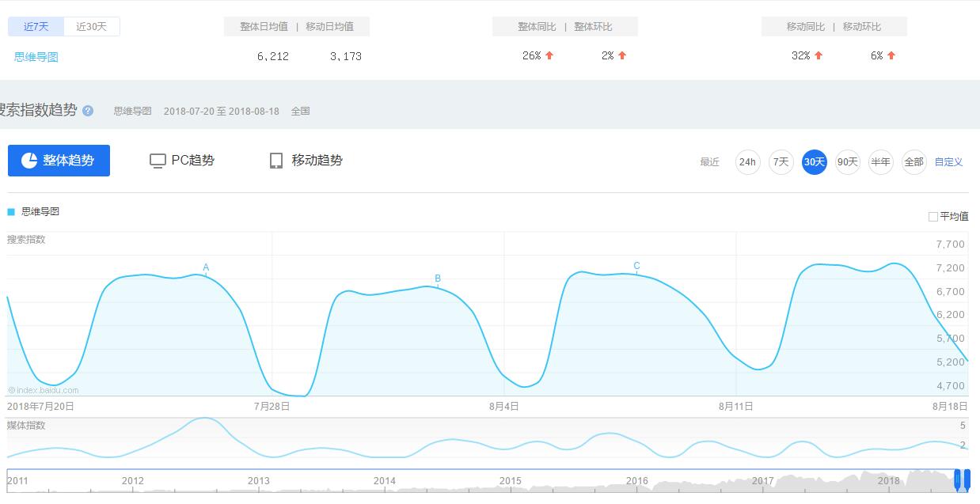Screen dimensions: 980x504
Task: Click news marker B on chart
Action: [438, 279]
